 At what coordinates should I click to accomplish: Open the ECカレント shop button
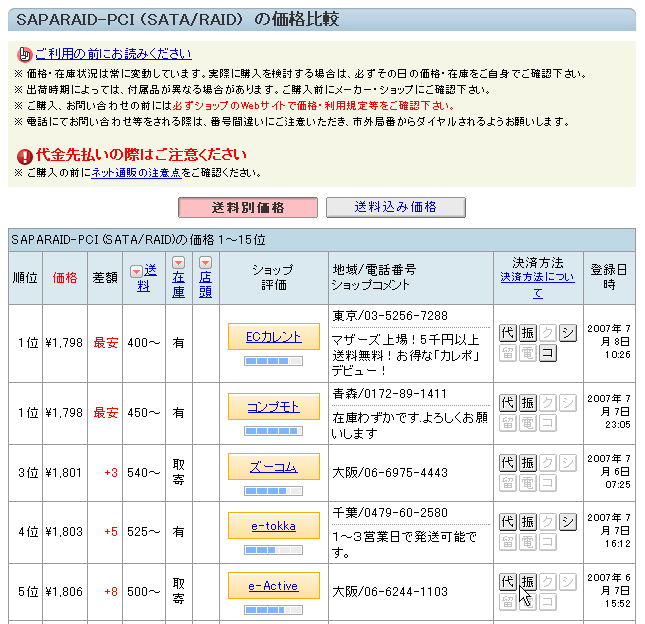coord(274,336)
